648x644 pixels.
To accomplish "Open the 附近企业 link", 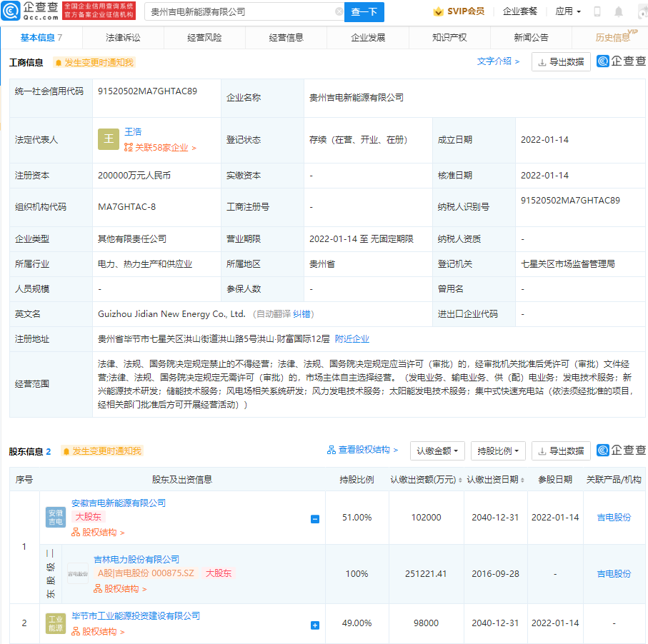I will (352, 338).
